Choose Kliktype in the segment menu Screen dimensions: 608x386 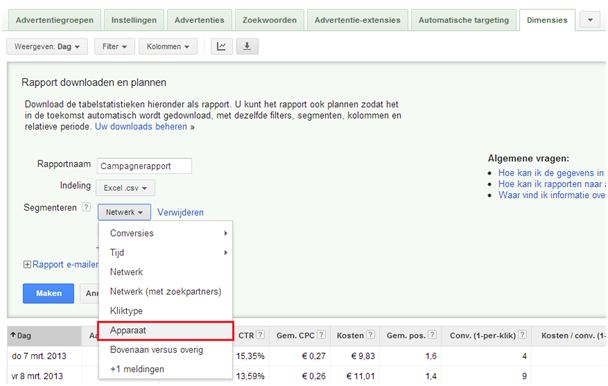tap(166, 311)
